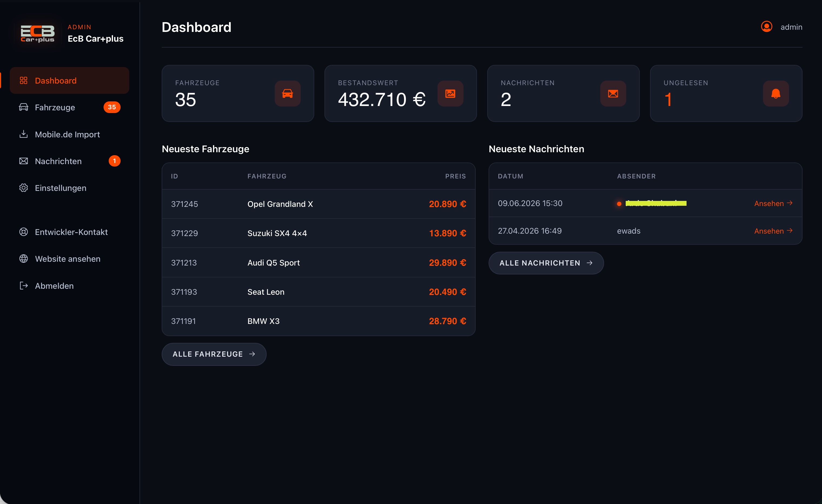
Task: Click price 29.890 € of Audi Q5
Action: pyautogui.click(x=447, y=263)
